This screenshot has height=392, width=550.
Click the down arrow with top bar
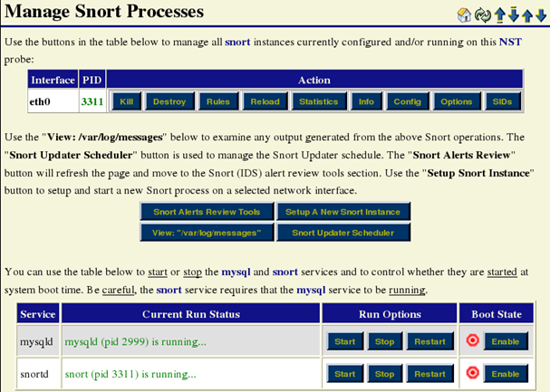click(513, 15)
